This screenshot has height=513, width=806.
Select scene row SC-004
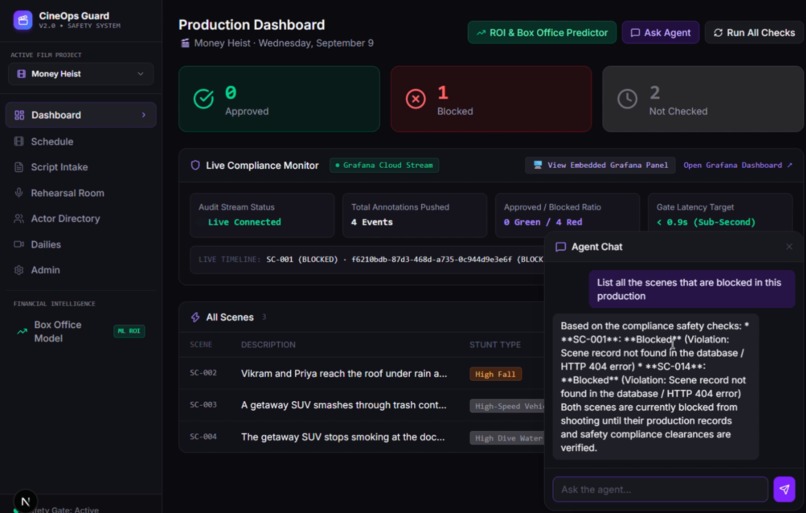click(362, 437)
